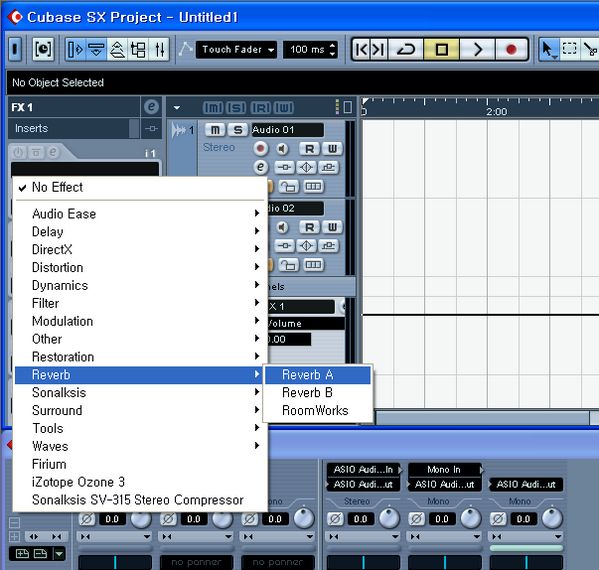599x570 pixels.
Task: Click the Stop transport button
Action: coord(442,50)
